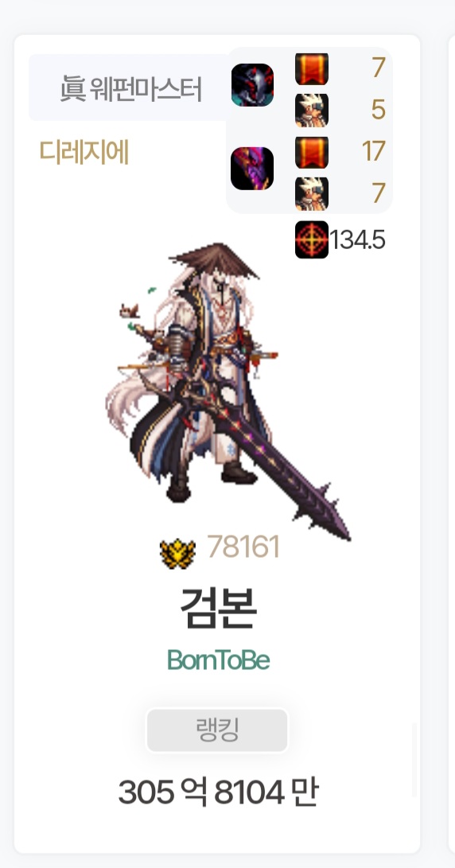Click the count 5 beside character icon
Image resolution: width=455 pixels, height=868 pixels.
(378, 110)
